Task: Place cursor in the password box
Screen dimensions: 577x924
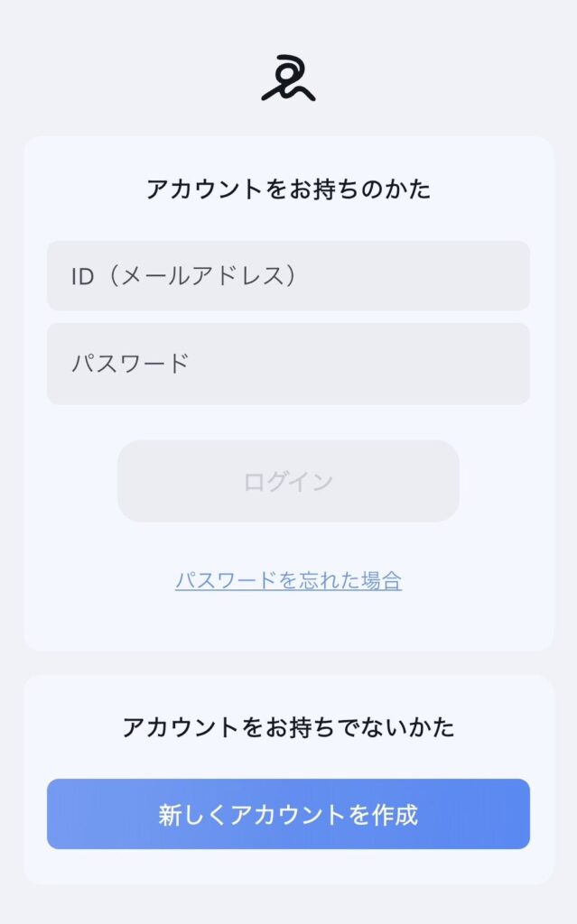Action: click(288, 364)
